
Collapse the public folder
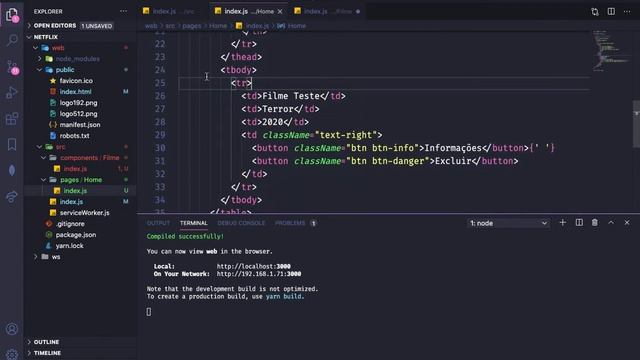(80, 70)
